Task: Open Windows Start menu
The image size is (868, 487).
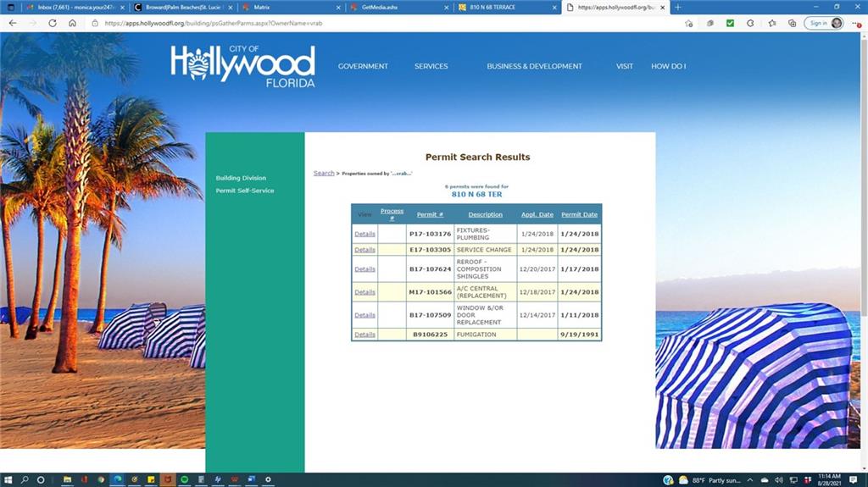Action: (x=8, y=479)
